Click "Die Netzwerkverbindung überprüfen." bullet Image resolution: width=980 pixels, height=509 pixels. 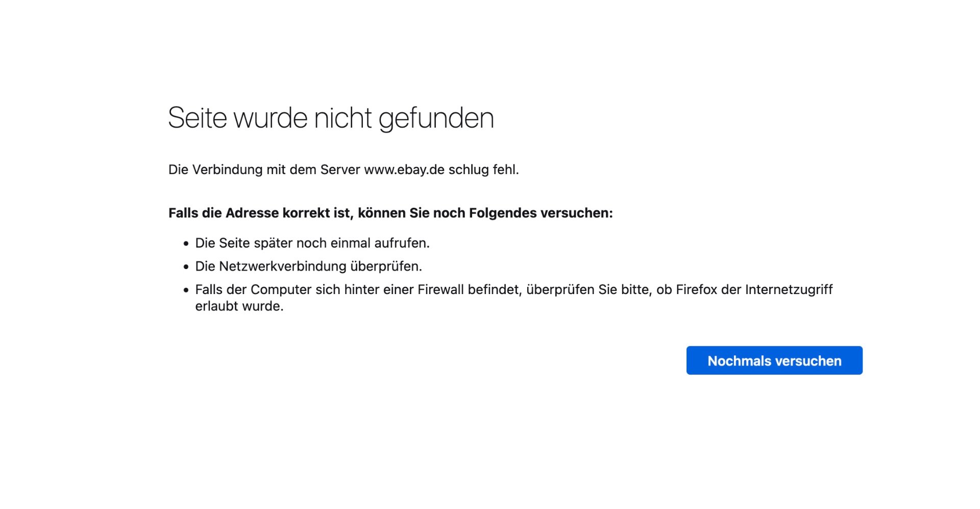point(309,266)
